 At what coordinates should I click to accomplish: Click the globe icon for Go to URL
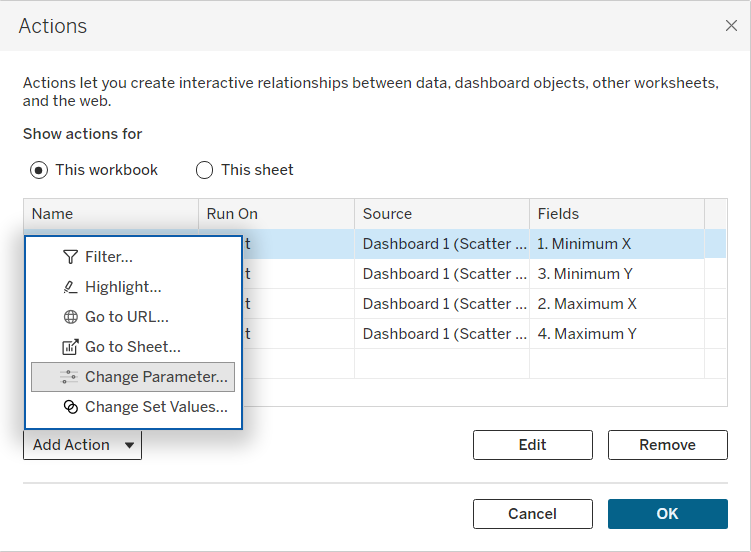[70, 317]
